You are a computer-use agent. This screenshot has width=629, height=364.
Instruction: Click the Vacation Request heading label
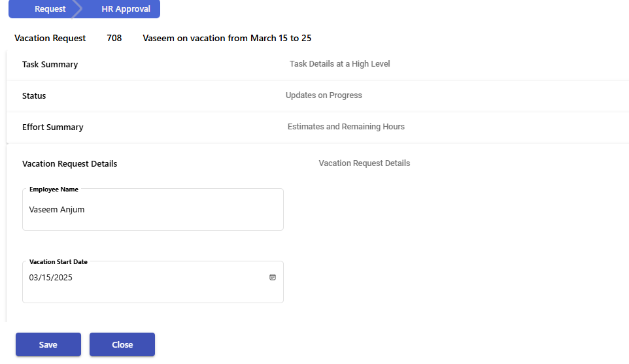pyautogui.click(x=50, y=38)
